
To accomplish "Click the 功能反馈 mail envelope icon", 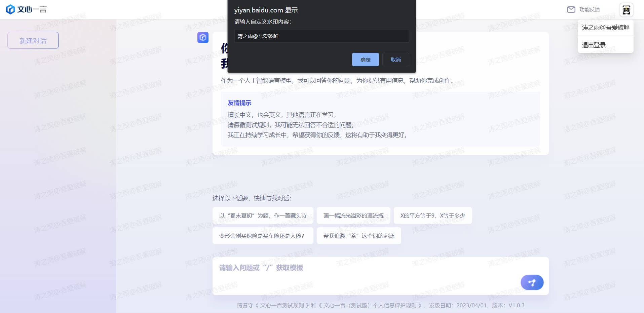I will pyautogui.click(x=571, y=9).
